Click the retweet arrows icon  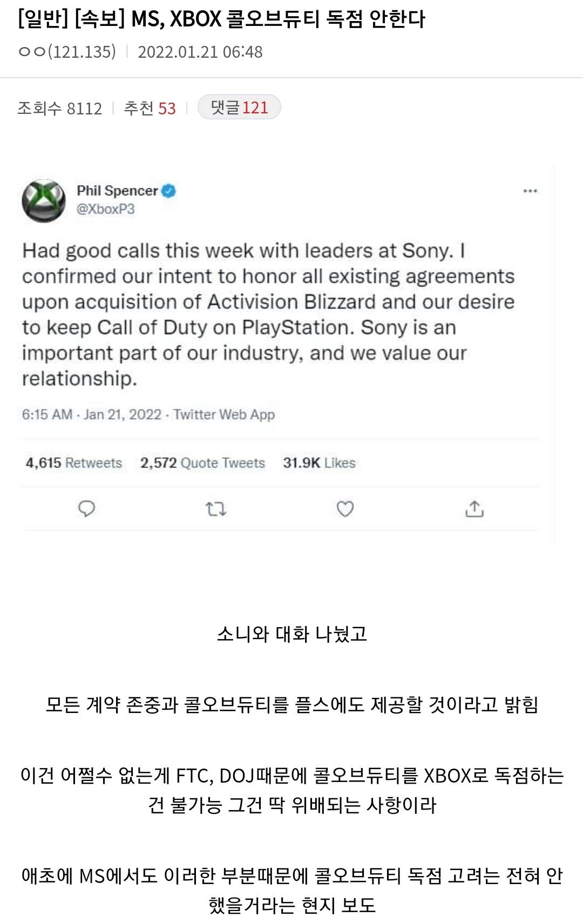click(216, 509)
